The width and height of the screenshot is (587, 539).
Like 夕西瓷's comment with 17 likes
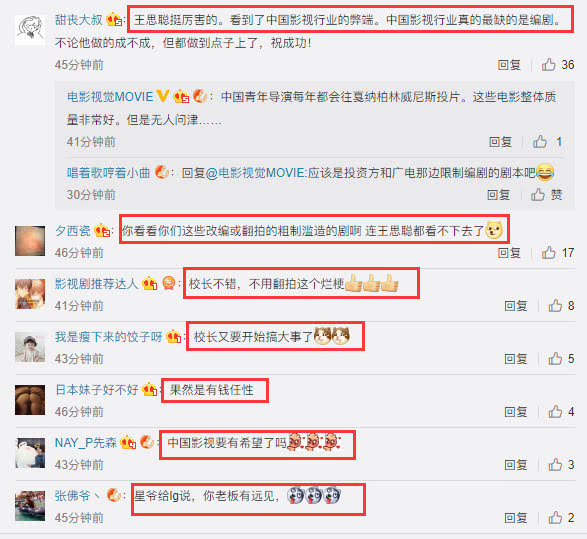(x=558, y=253)
